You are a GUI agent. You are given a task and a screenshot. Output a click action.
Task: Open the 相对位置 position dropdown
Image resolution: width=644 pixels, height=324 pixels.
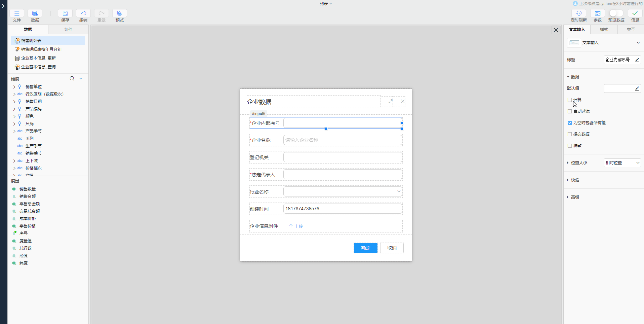click(622, 163)
